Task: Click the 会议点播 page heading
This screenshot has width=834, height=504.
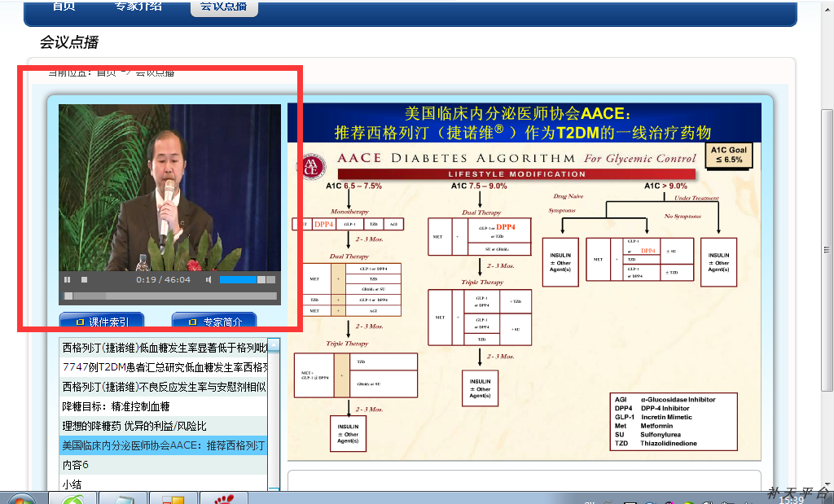Action: 69,42
